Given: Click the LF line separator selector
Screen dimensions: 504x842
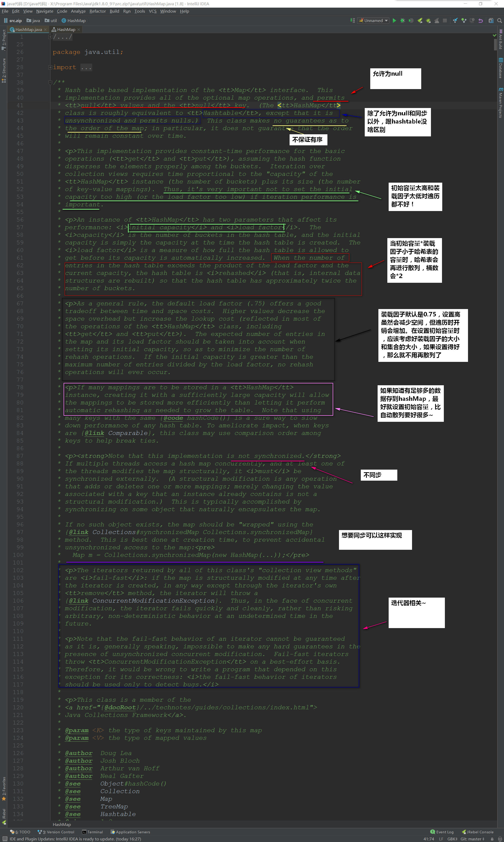Looking at the screenshot, I should (x=441, y=839).
